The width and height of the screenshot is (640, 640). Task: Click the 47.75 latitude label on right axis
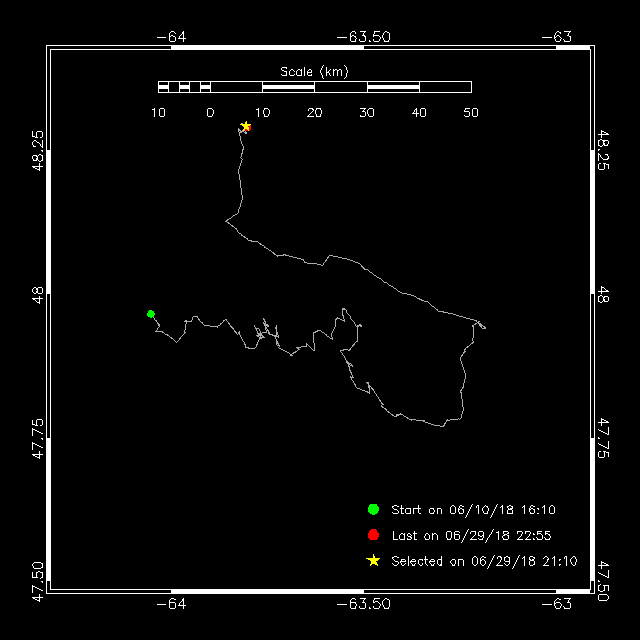602,438
